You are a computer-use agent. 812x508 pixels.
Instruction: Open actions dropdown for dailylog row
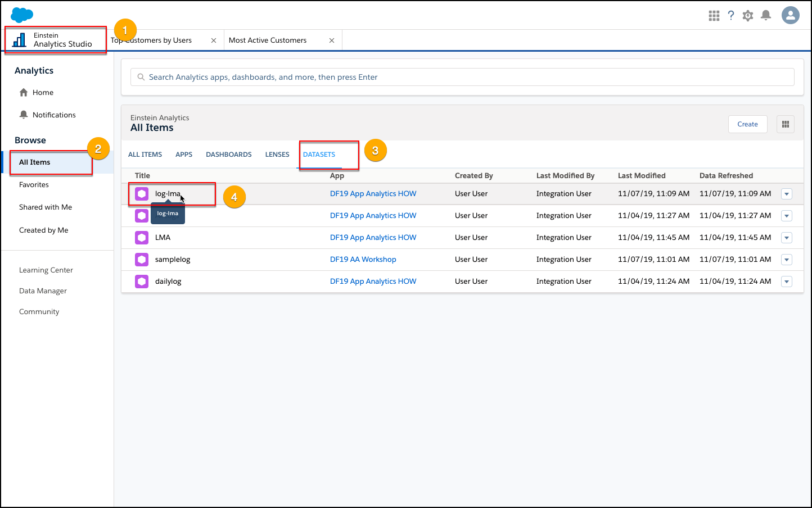click(x=787, y=282)
